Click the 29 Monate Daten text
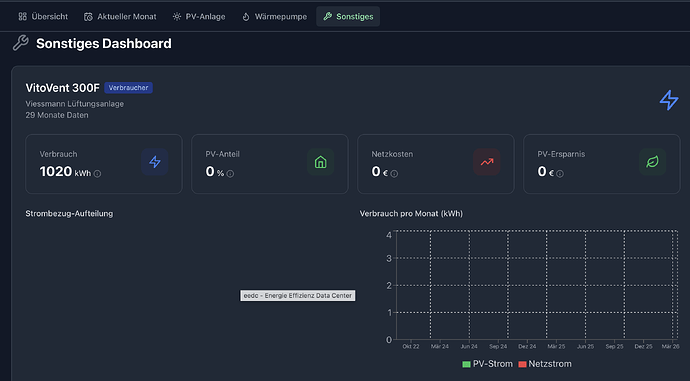Image resolution: width=690 pixels, height=381 pixels. point(57,115)
